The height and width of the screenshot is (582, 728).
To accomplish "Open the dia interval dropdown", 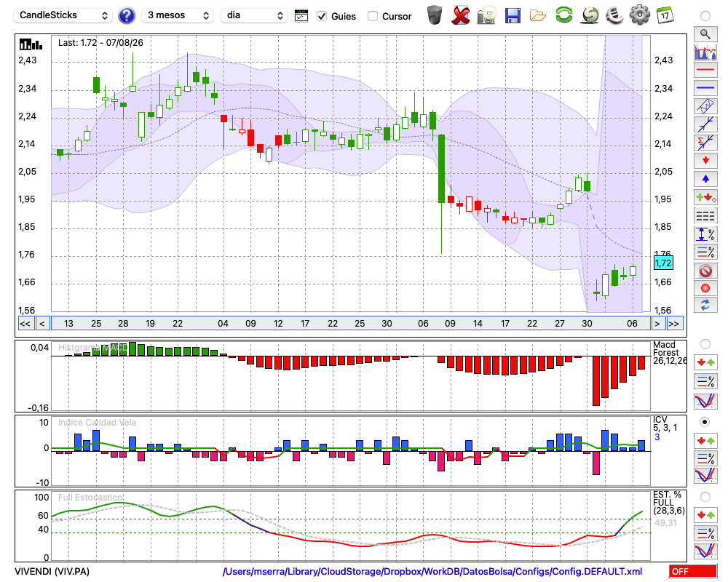I will point(254,15).
